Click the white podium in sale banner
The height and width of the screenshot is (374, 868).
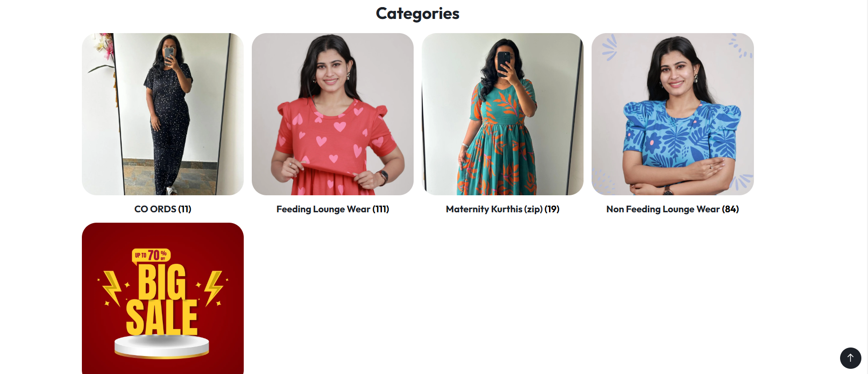pos(162,347)
